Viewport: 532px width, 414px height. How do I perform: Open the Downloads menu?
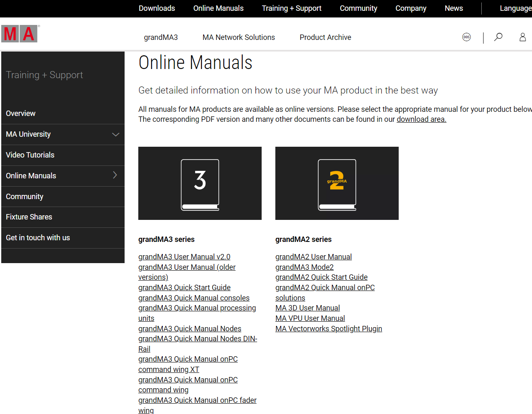tap(157, 8)
